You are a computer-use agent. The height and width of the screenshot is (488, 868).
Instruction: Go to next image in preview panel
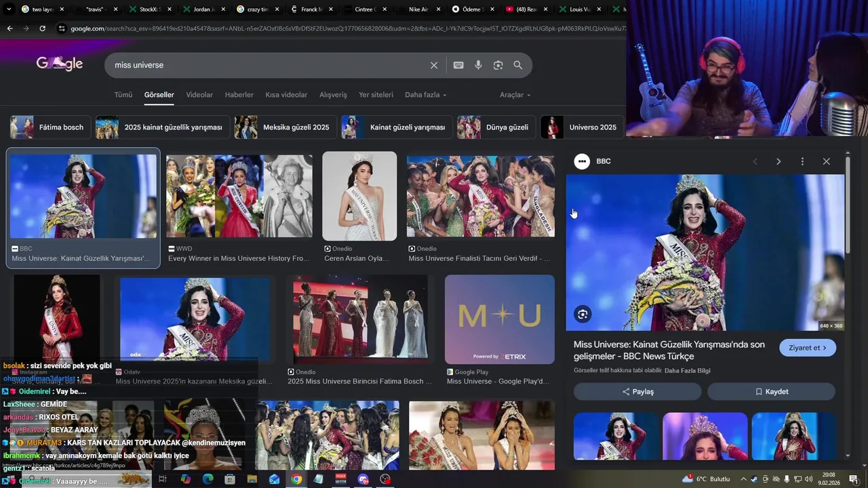click(778, 161)
